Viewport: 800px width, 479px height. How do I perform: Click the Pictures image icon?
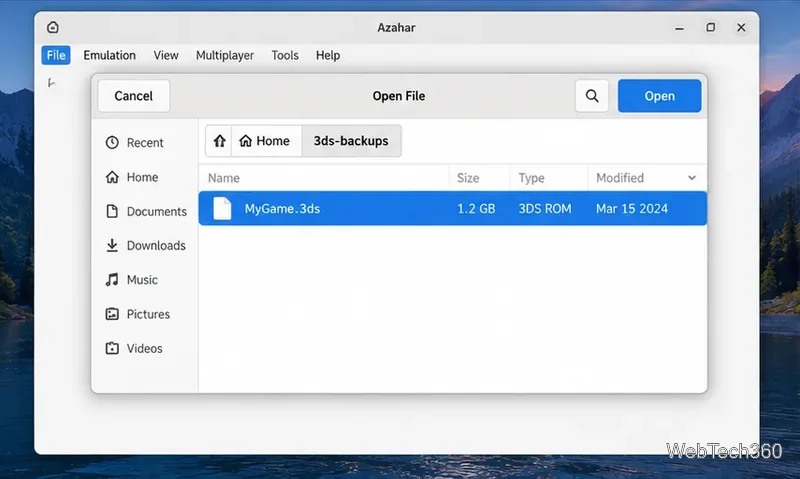click(x=112, y=314)
